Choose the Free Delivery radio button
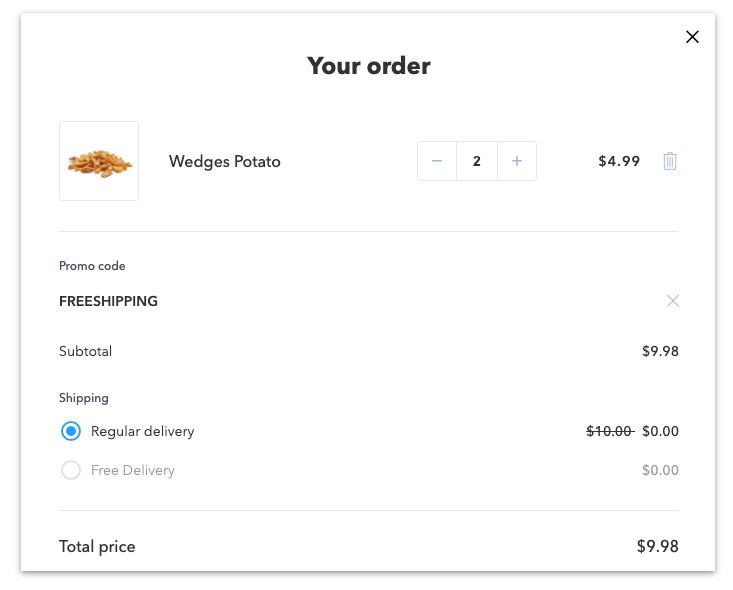Screen dimensions: 733x590 [x=71, y=470]
